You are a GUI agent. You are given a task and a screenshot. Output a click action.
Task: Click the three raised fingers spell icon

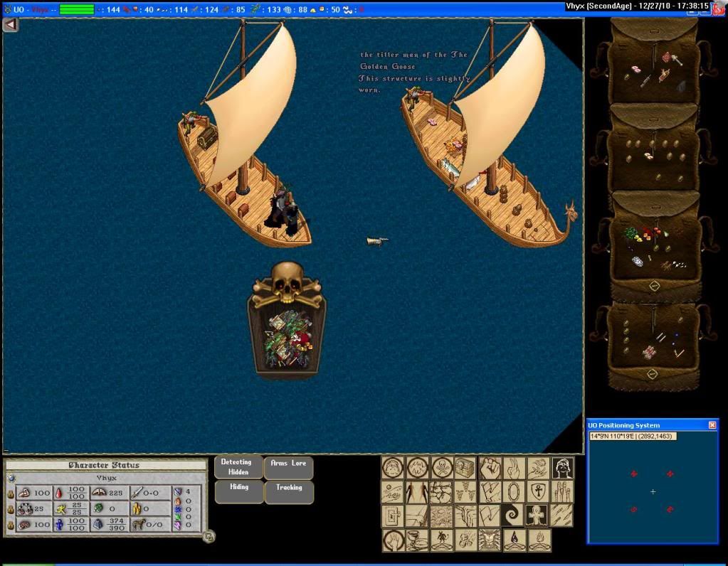pos(563,492)
